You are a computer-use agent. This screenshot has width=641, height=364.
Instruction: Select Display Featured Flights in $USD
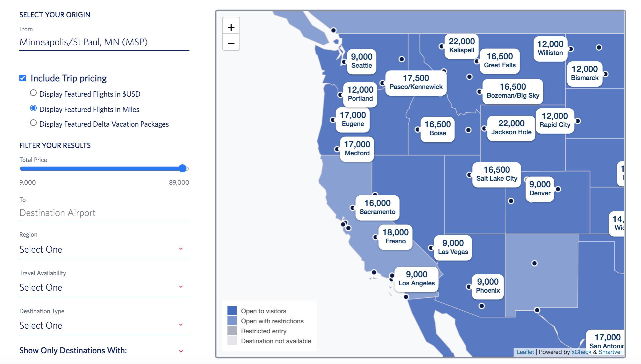(x=33, y=93)
